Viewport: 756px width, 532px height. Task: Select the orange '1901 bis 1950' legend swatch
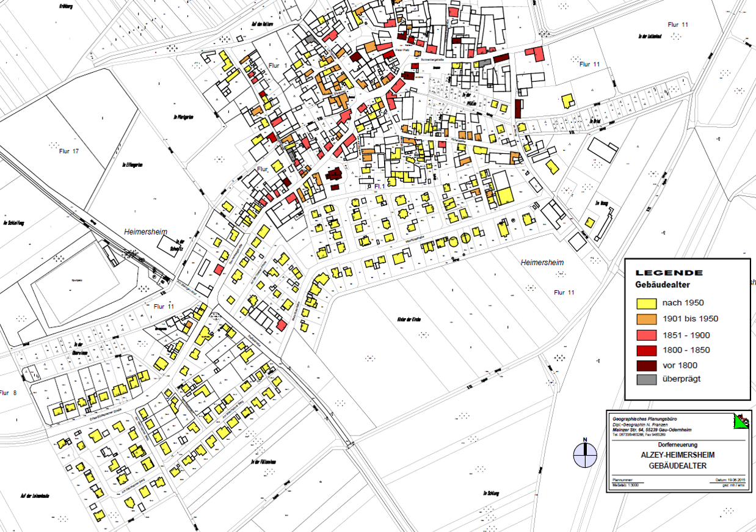tap(646, 319)
